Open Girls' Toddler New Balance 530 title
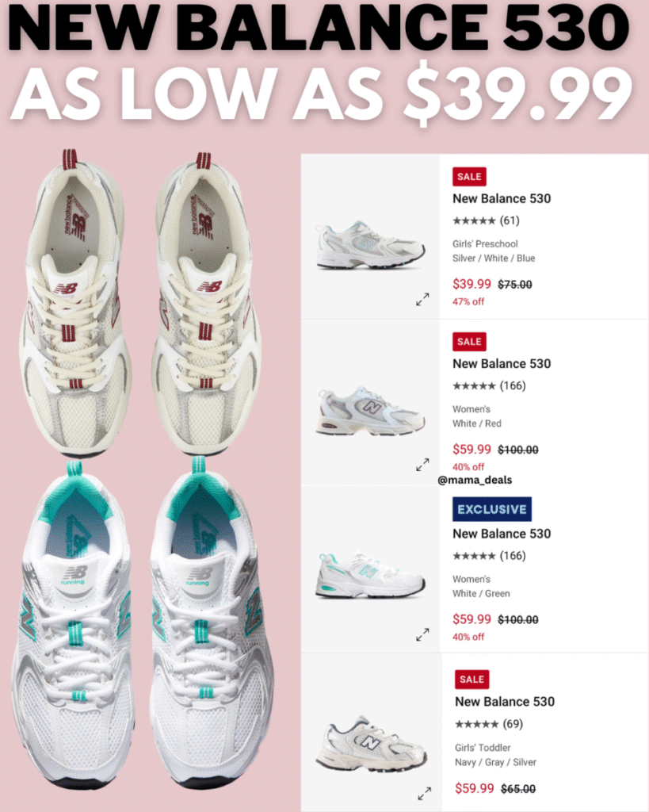Viewport: 649px width, 812px height. click(x=505, y=702)
